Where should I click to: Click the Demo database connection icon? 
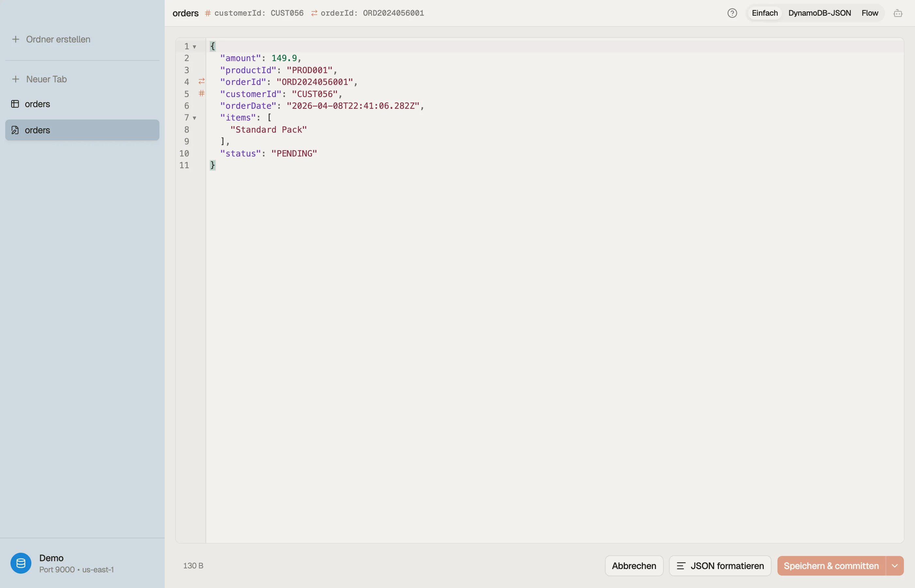(x=21, y=563)
